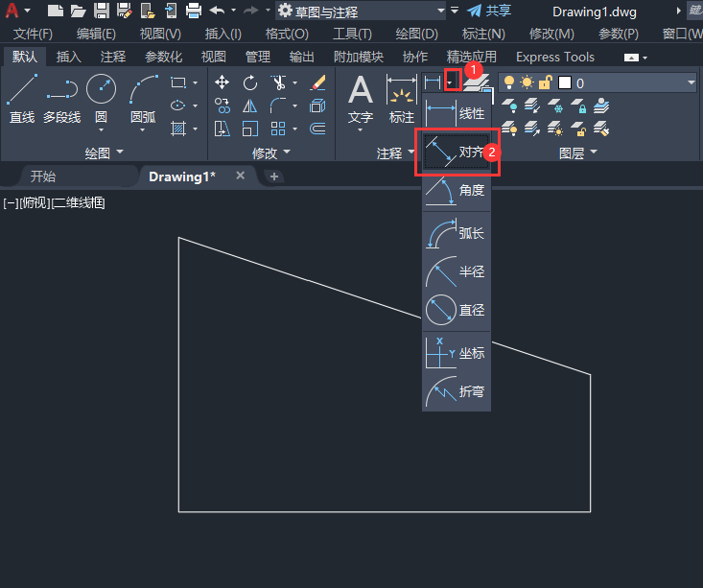Switch to the 插入 ribbon tab
Screen dimensions: 703x588
coord(69,57)
